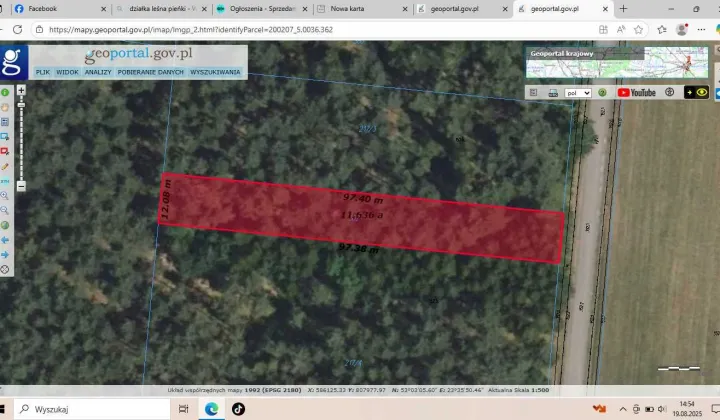Click the 97.40 m measurement label
This screenshot has width=720, height=420.
coord(363,198)
